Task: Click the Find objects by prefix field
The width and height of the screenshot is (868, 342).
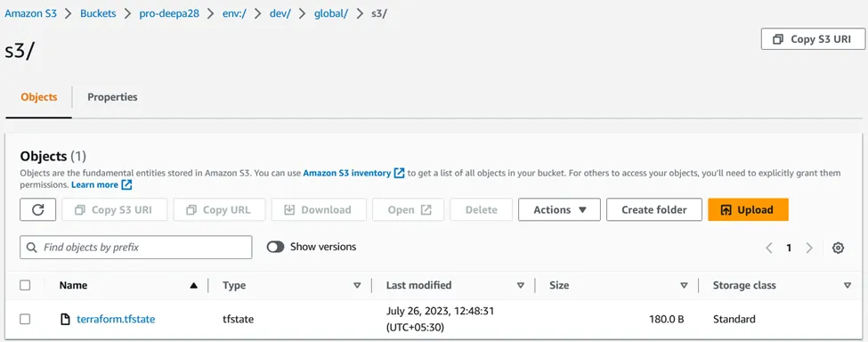Action: tap(136, 248)
